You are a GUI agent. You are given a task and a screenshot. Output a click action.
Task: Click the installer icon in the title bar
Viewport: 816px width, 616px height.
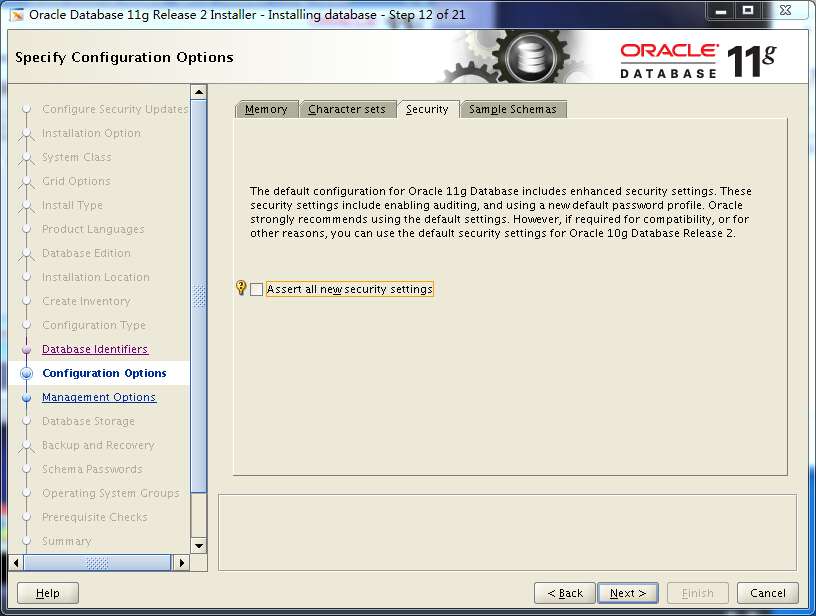[14, 11]
